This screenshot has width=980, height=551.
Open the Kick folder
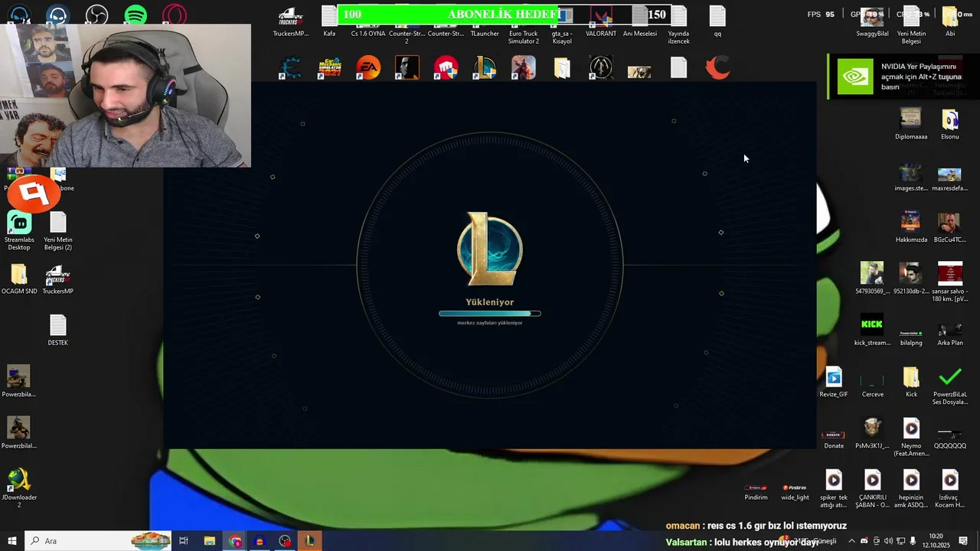coord(911,381)
